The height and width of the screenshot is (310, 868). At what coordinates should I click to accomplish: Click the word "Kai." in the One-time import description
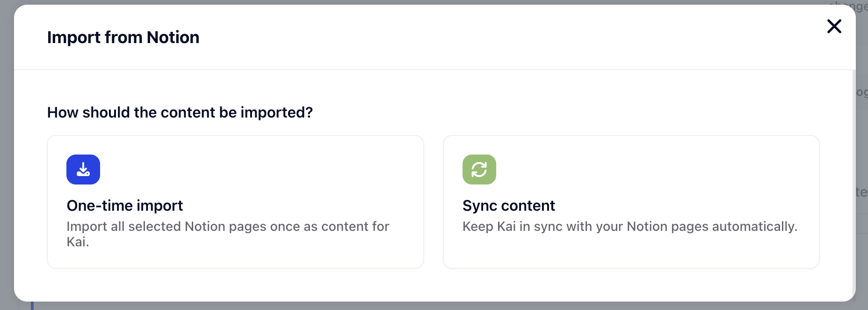78,242
